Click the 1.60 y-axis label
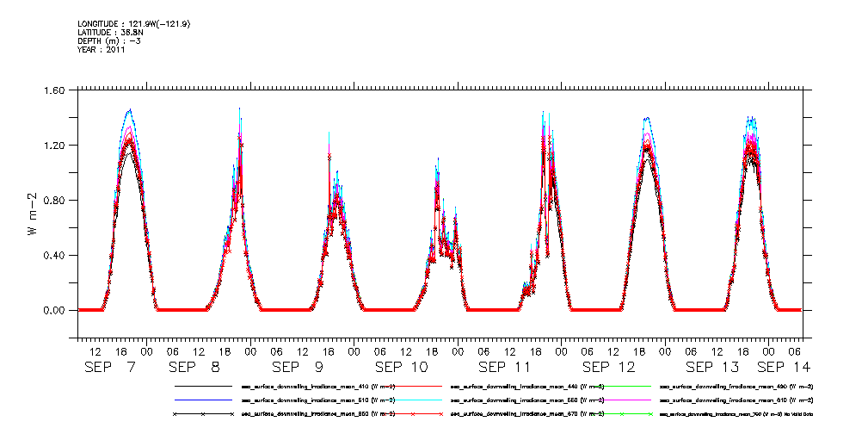Viewport: 868px width, 434px height. tap(53, 90)
